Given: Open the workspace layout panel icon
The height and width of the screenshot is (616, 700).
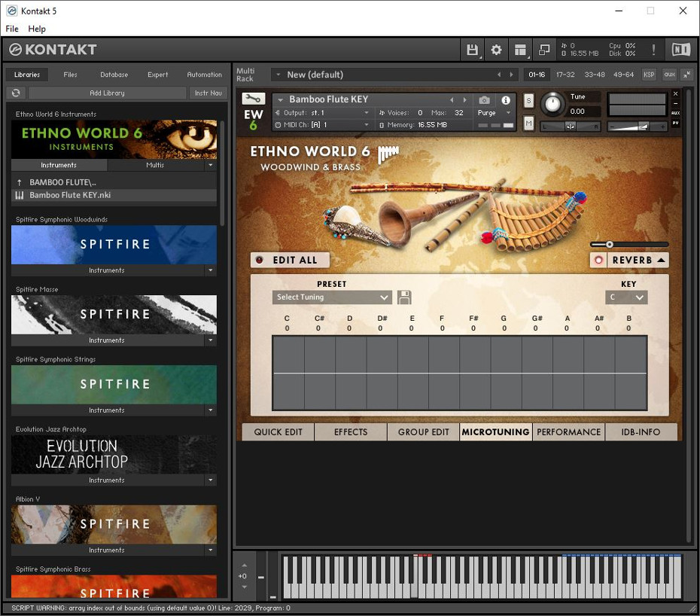Looking at the screenshot, I should (520, 50).
